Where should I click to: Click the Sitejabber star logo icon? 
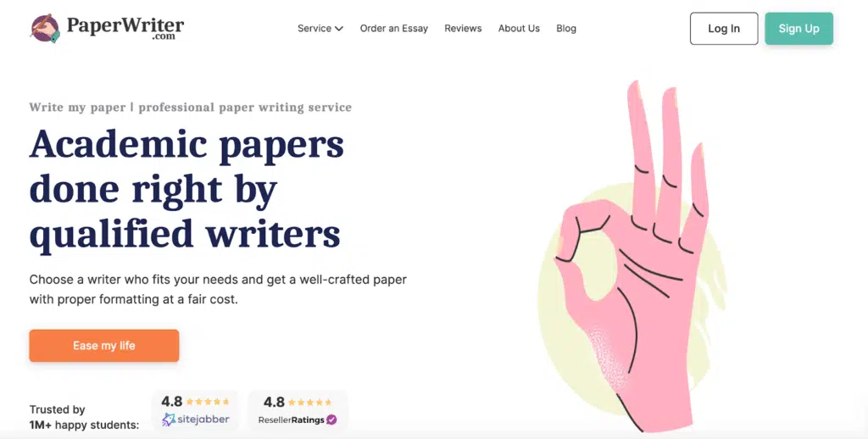click(x=169, y=420)
